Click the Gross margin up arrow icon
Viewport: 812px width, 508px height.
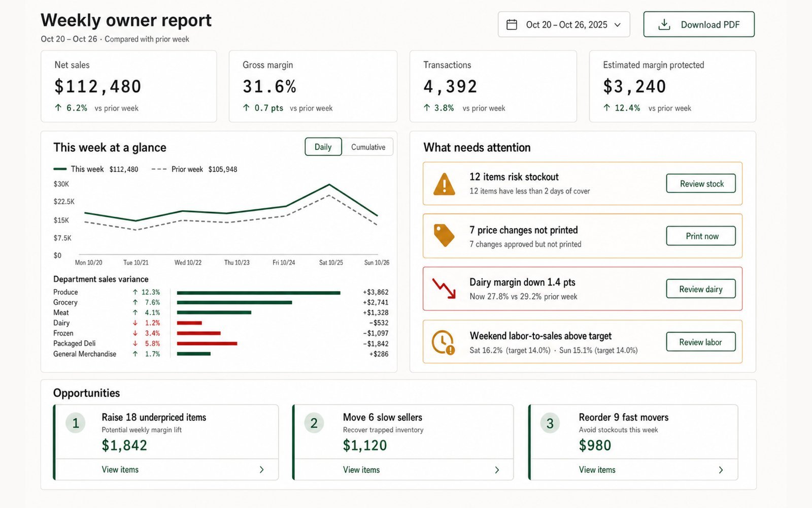point(246,108)
